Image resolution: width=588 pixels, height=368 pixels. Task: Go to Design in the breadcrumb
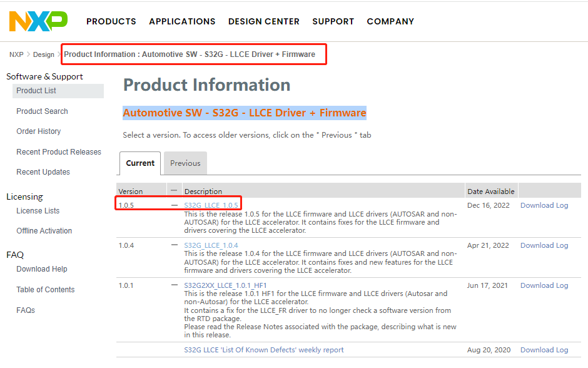44,54
